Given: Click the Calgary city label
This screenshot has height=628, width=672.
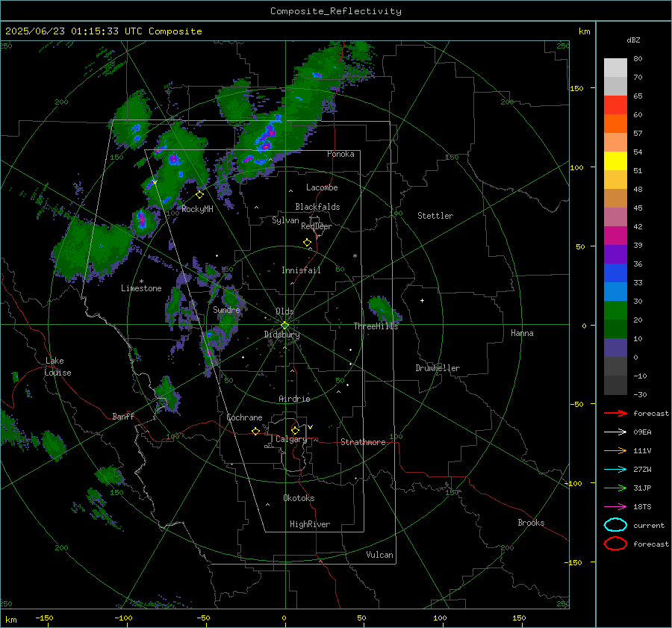Looking at the screenshot, I should pyautogui.click(x=291, y=439).
